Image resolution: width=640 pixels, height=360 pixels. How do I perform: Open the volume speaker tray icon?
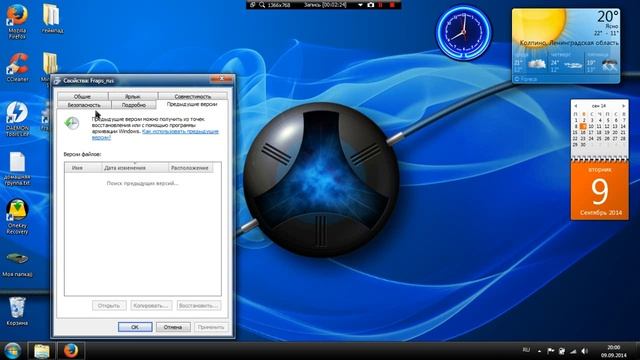point(584,351)
